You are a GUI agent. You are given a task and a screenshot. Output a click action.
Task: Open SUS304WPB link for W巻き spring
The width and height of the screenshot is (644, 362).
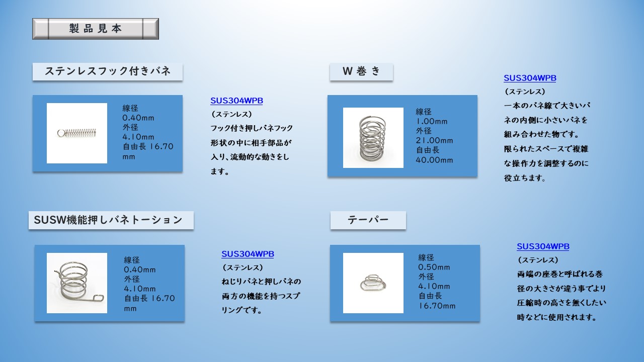click(530, 78)
